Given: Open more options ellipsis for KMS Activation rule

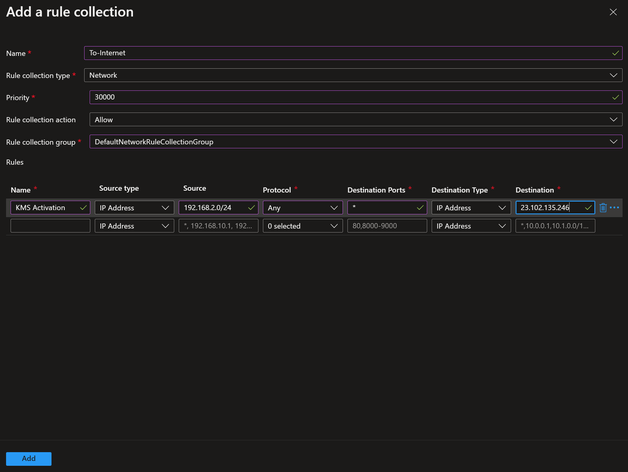Looking at the screenshot, I should click(614, 208).
